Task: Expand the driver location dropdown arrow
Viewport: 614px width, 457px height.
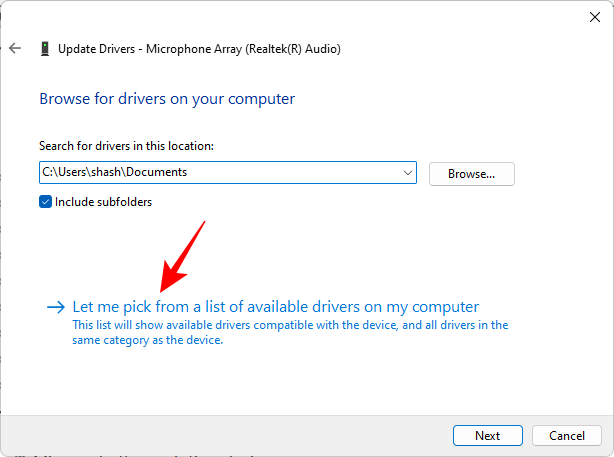Action: (x=408, y=172)
